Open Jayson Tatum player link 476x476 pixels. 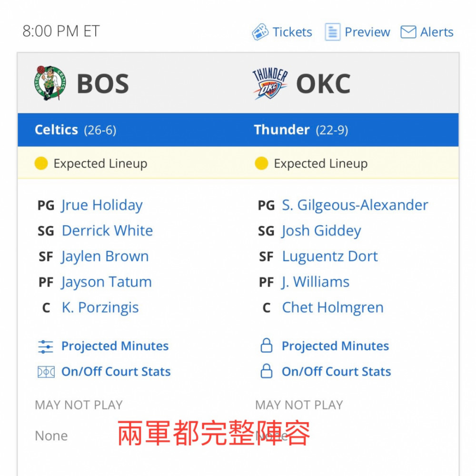point(107,282)
